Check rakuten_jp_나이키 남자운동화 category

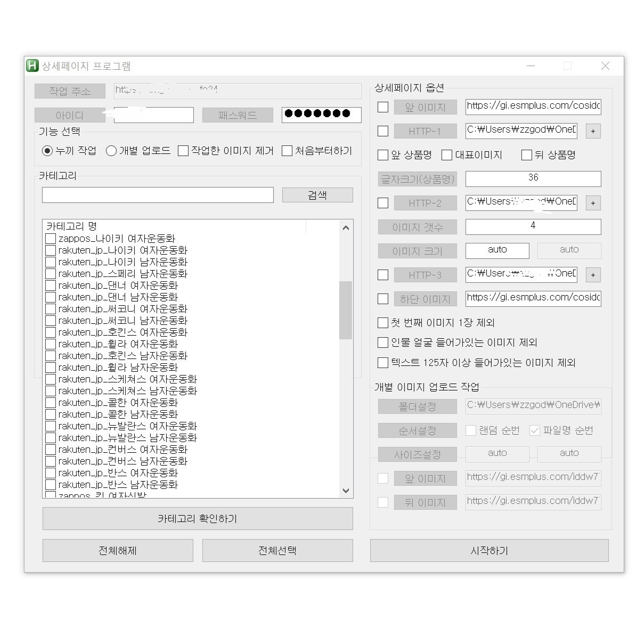click(51, 262)
